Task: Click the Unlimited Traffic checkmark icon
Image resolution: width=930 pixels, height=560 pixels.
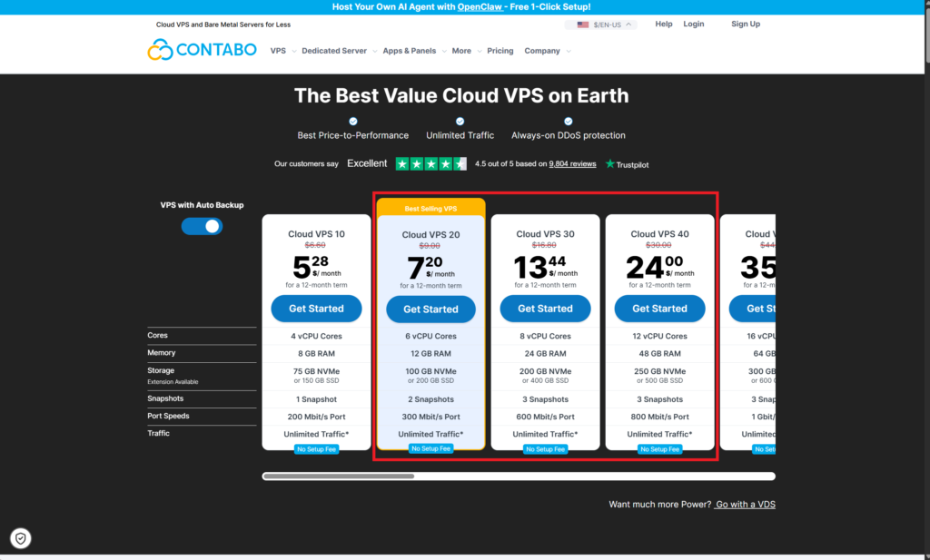Action: pyautogui.click(x=460, y=122)
